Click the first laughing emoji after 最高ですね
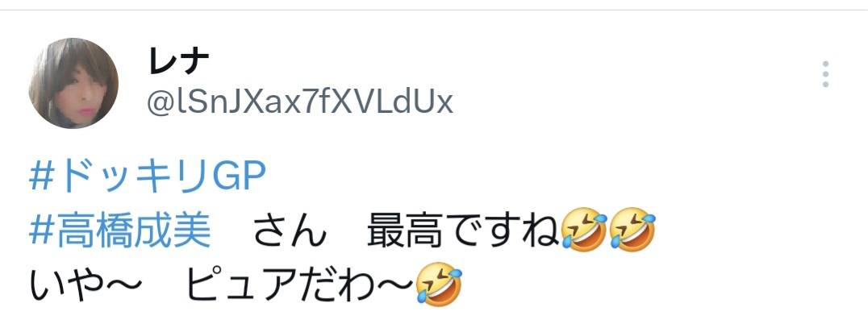Image resolution: width=868 pixels, height=328 pixels. tap(583, 230)
